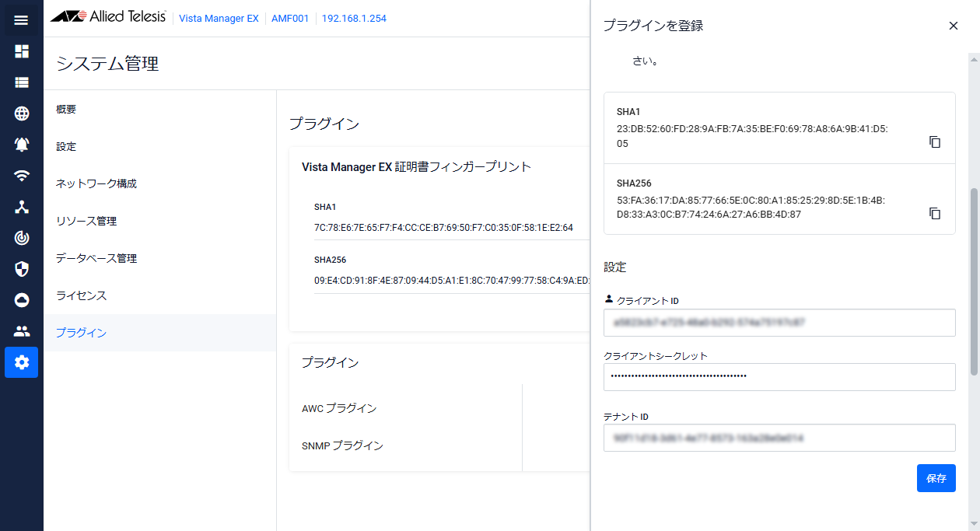Select プラグイン in the side menu
Image resolution: width=980 pixels, height=531 pixels.
pyautogui.click(x=159, y=333)
